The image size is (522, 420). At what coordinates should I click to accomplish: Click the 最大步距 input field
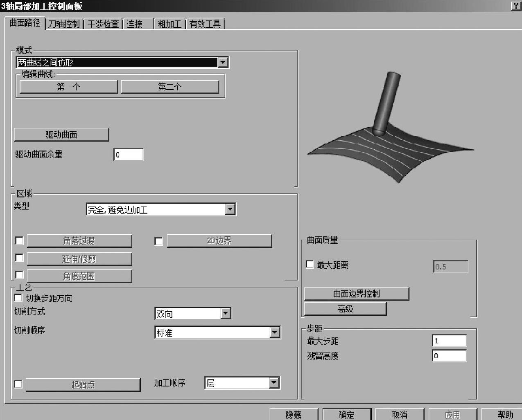449,341
